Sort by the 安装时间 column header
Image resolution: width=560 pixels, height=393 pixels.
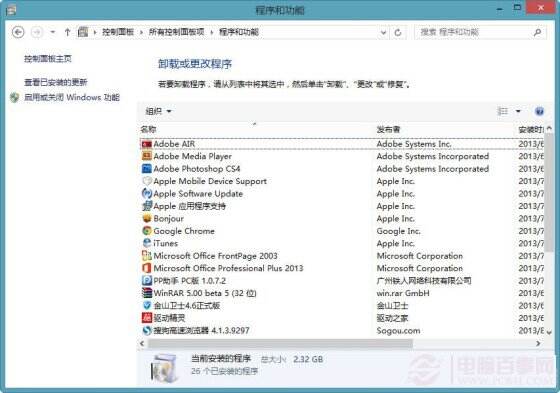coord(531,129)
